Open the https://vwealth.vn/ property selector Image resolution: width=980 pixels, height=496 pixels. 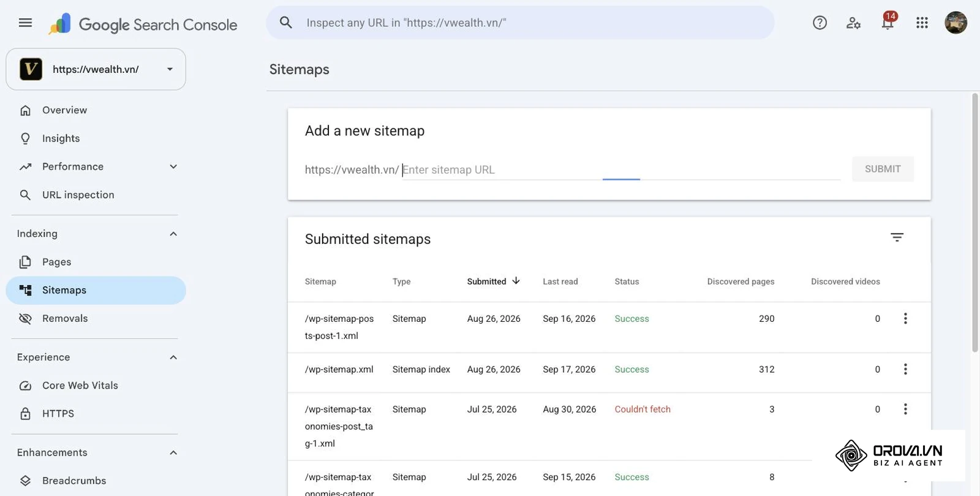96,69
